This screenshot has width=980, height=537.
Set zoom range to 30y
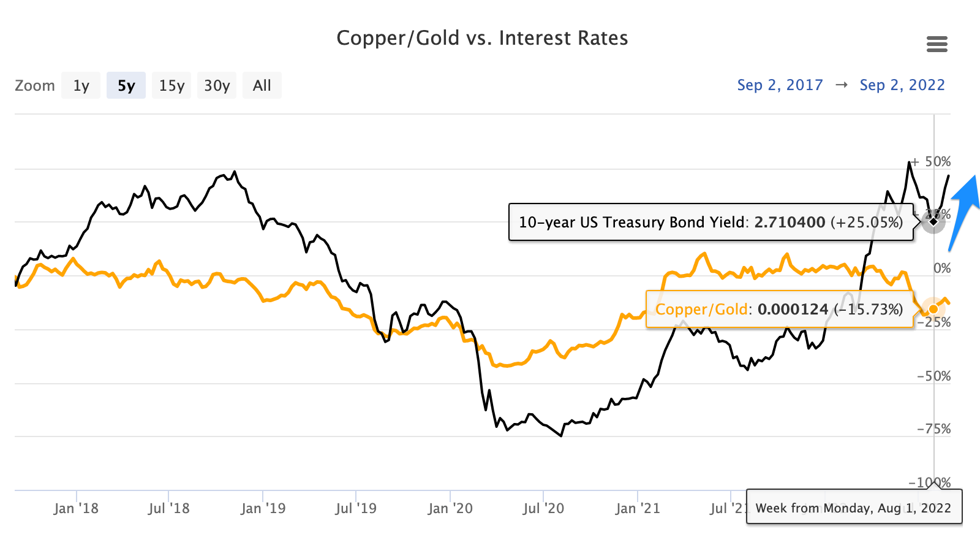[x=217, y=85]
